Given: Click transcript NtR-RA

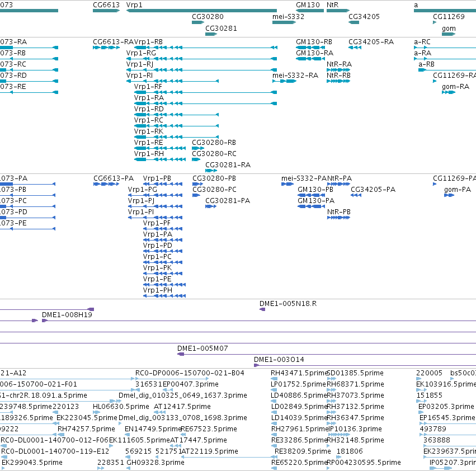Looking at the screenshot, I should [x=338, y=70].
